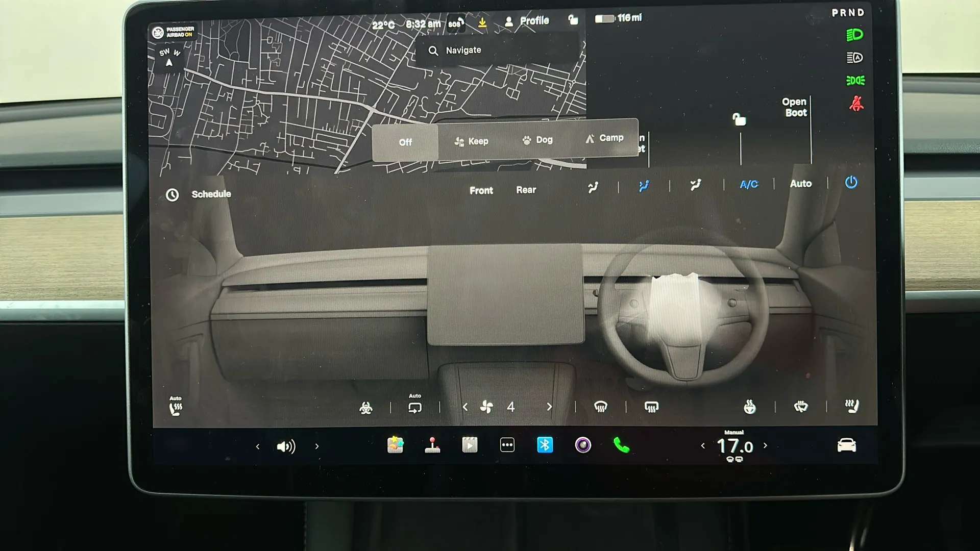
Task: Turn on steering wheel heater
Action: pos(749,407)
